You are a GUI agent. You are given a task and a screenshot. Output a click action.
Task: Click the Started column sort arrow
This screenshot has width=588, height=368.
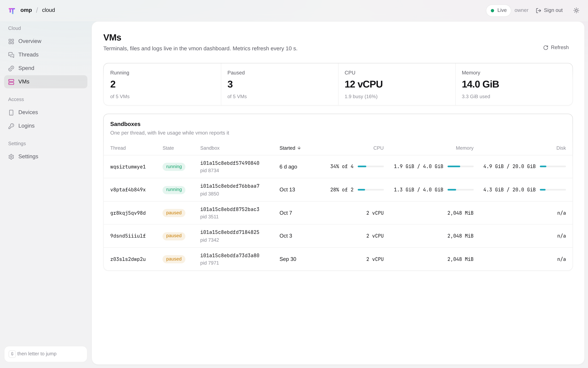299,148
